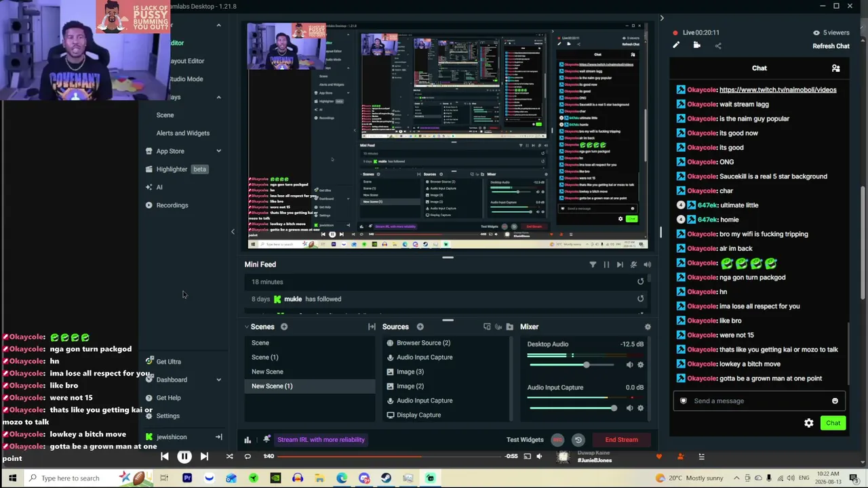
Task: Open Studio Mode menu item
Action: coord(186,79)
